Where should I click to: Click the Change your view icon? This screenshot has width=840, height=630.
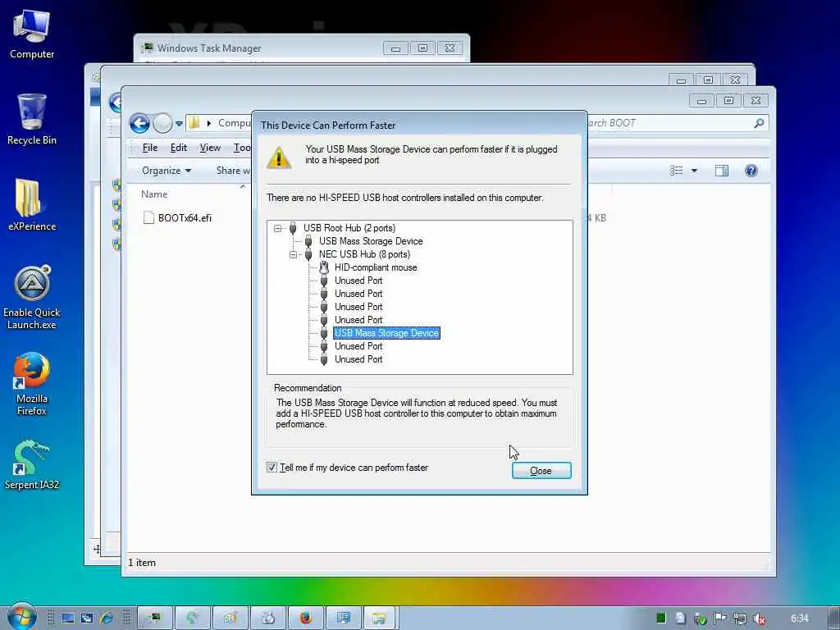pyautogui.click(x=677, y=171)
